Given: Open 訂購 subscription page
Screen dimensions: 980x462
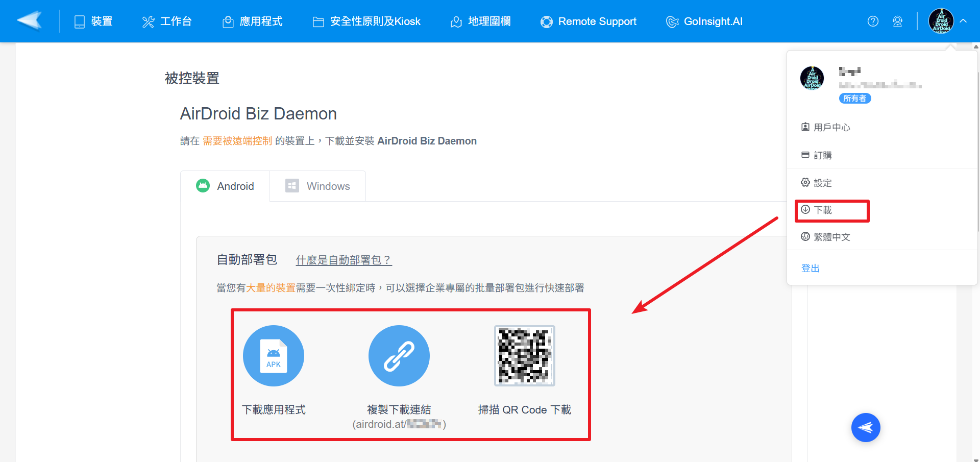Looking at the screenshot, I should [x=817, y=155].
